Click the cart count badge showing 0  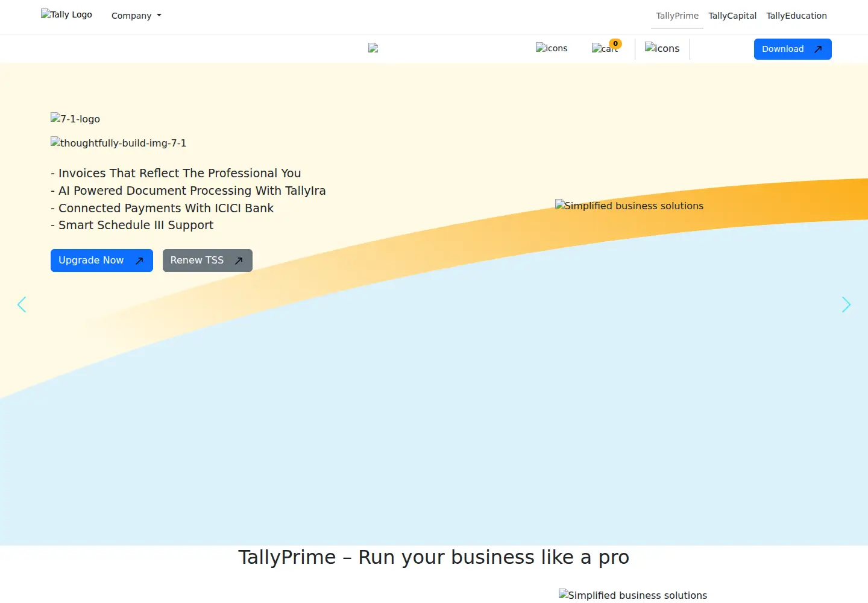point(615,43)
